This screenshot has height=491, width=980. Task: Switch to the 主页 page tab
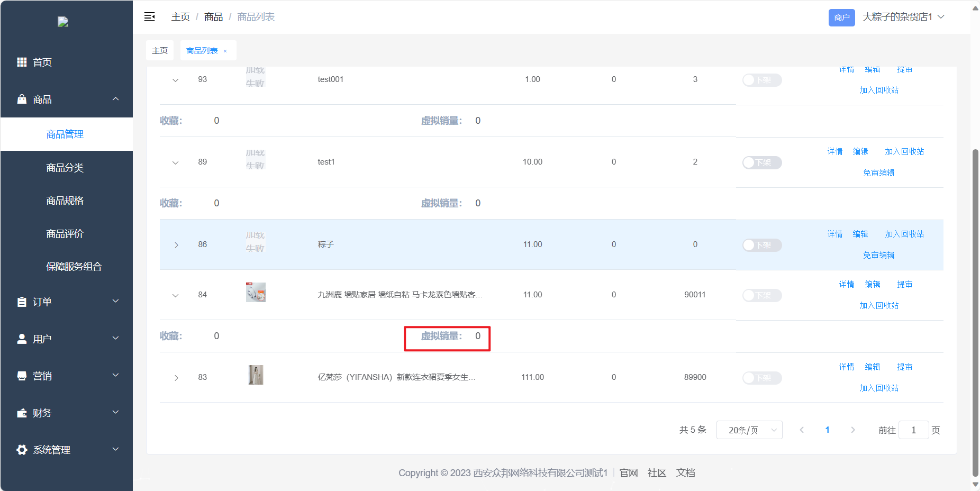(x=160, y=50)
